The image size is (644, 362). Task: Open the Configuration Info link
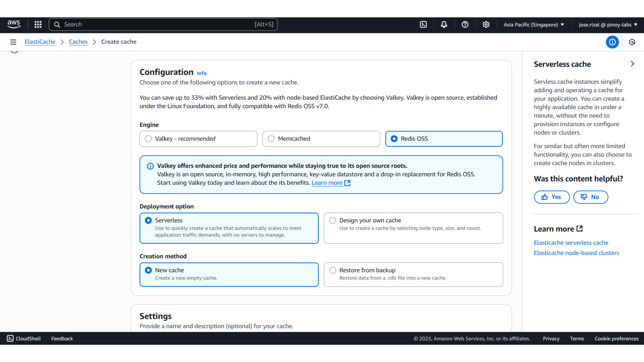(x=202, y=73)
